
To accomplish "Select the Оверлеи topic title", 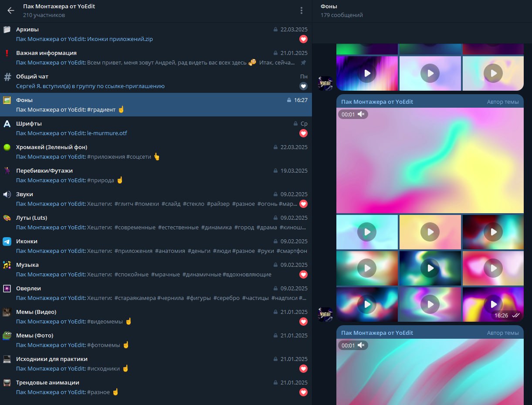I will 28,289.
